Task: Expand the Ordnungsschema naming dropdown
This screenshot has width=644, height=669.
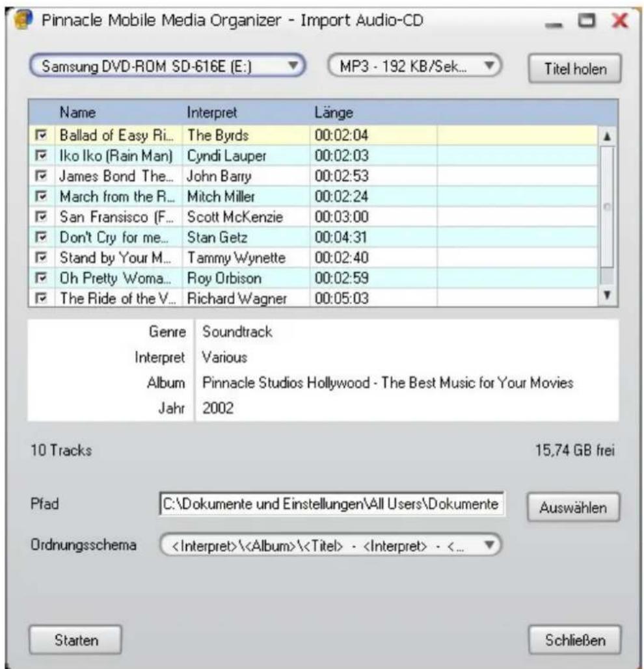Action: click(x=329, y=545)
